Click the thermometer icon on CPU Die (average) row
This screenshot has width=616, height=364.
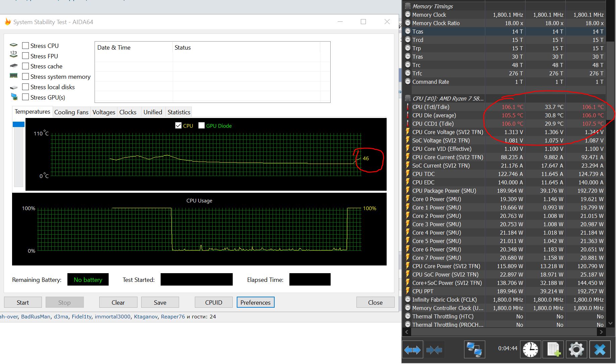pyautogui.click(x=408, y=115)
